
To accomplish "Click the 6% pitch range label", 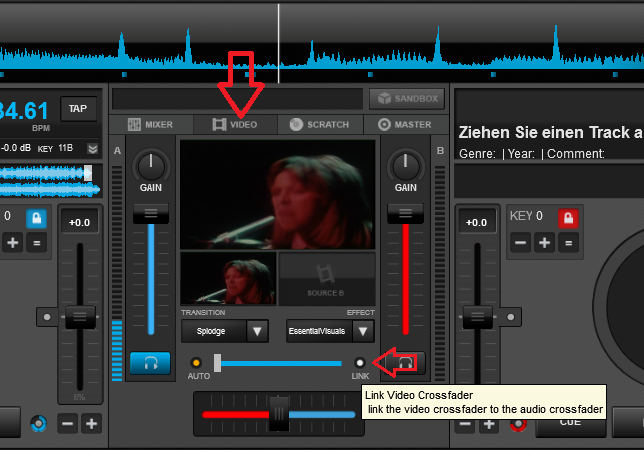I will (x=79, y=397).
